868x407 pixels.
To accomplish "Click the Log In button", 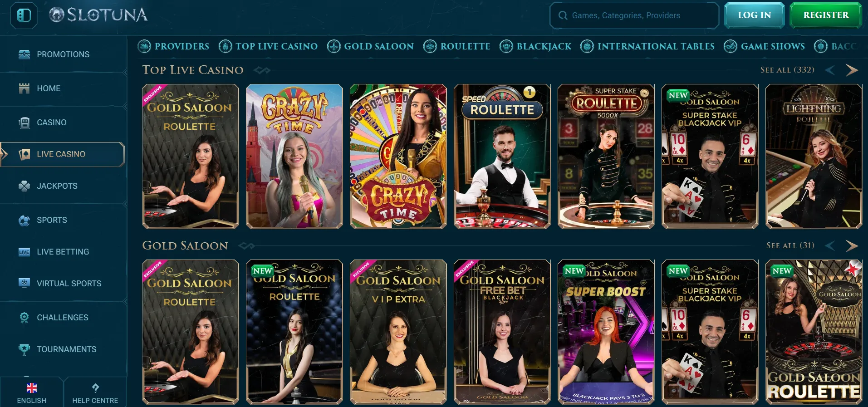I will pos(754,15).
